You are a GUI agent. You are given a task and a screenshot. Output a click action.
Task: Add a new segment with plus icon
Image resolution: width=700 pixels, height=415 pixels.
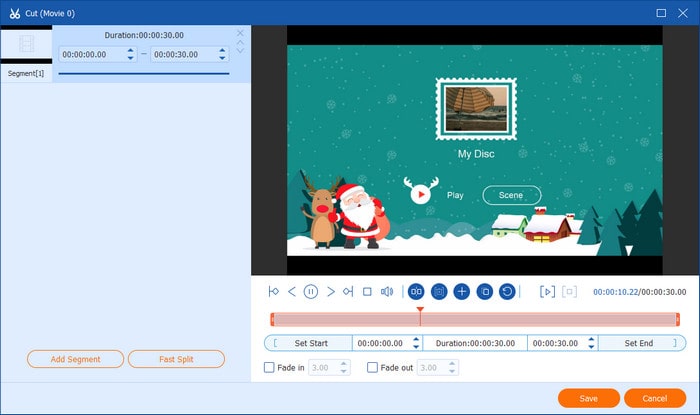tap(461, 292)
